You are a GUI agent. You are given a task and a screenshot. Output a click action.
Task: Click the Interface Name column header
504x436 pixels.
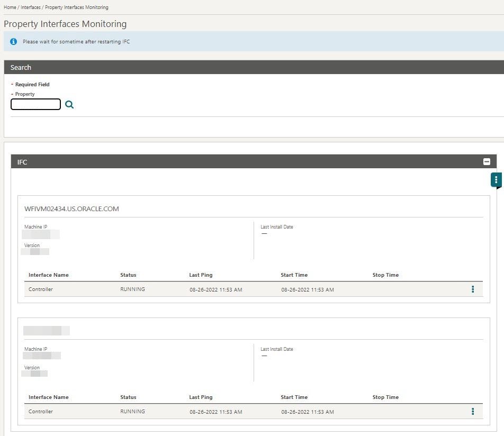49,275
